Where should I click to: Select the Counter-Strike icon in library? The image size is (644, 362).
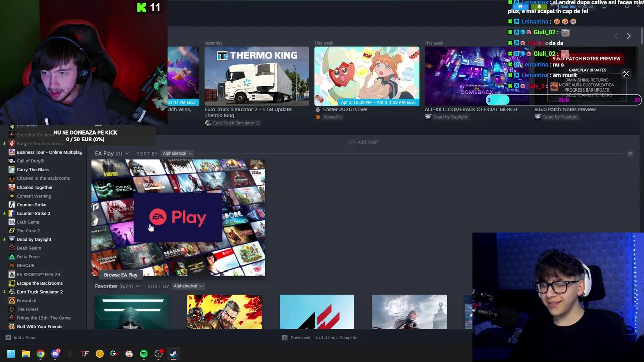pos(12,205)
